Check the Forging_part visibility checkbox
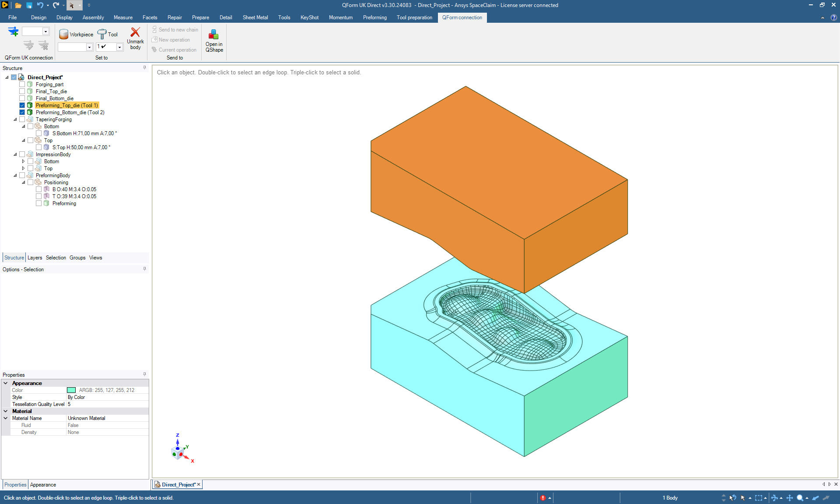Viewport: 840px width, 504px height. pyautogui.click(x=22, y=84)
